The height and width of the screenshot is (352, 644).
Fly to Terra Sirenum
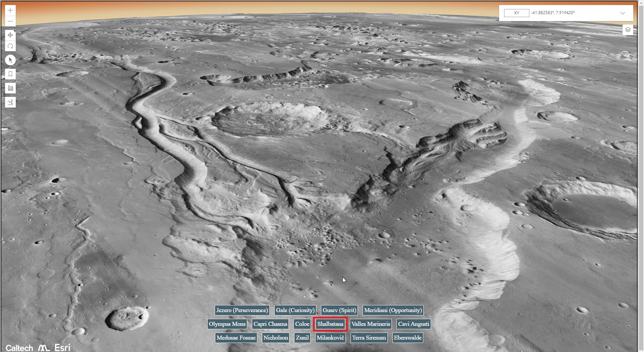point(369,338)
